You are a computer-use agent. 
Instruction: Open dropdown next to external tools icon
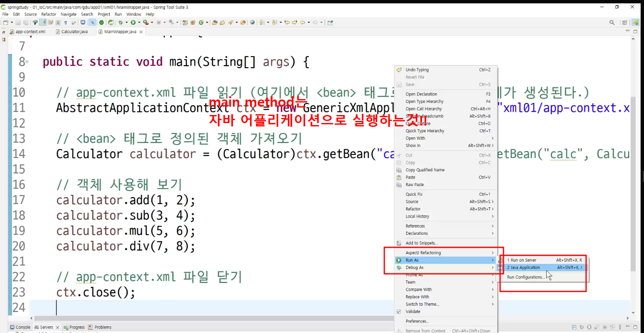tap(152, 22)
